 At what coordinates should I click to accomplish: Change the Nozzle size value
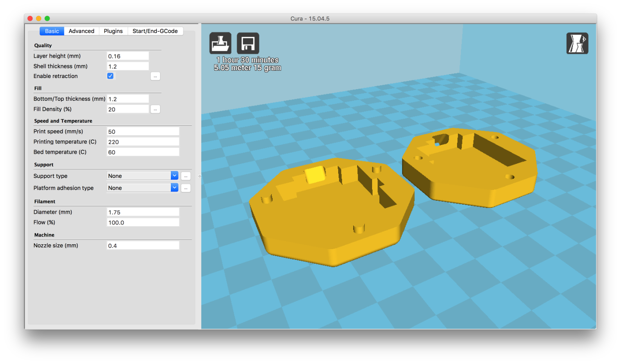point(143,245)
